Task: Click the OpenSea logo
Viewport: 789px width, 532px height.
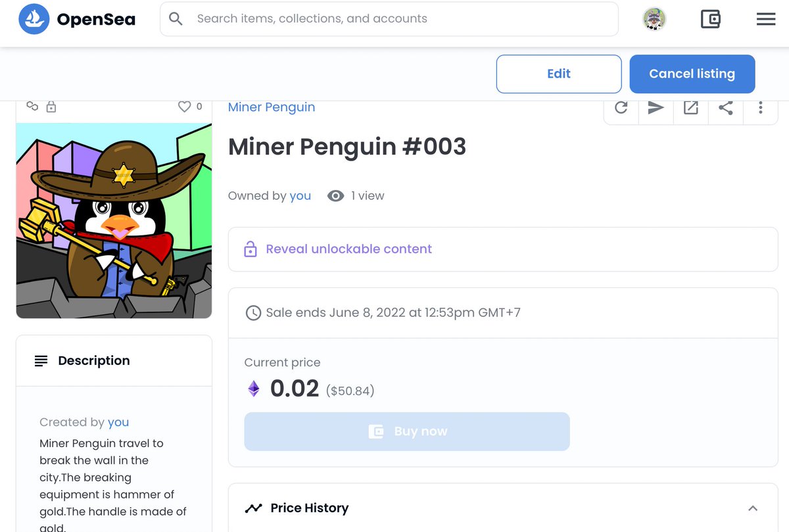Action: [x=77, y=19]
